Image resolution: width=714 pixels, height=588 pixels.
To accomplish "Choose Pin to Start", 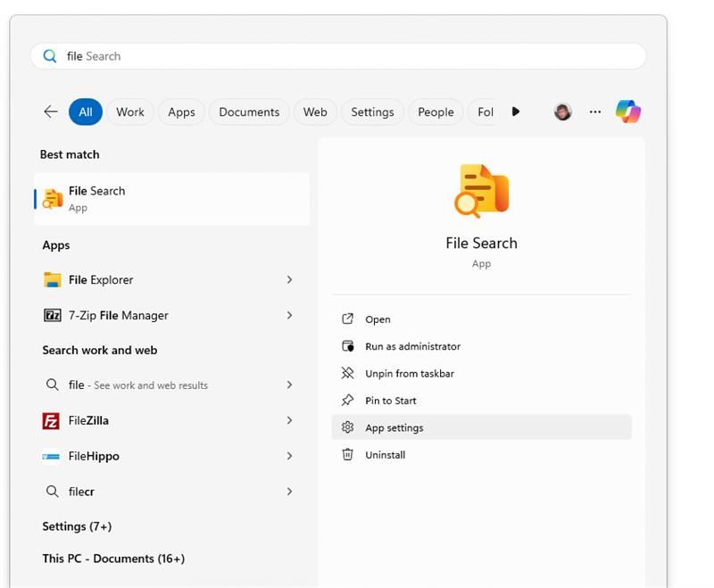I will click(x=482, y=401).
